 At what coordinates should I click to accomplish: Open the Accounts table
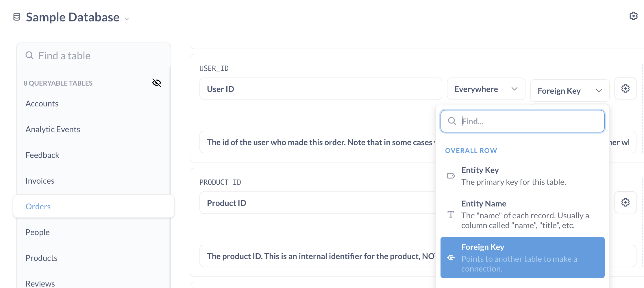coord(42,103)
